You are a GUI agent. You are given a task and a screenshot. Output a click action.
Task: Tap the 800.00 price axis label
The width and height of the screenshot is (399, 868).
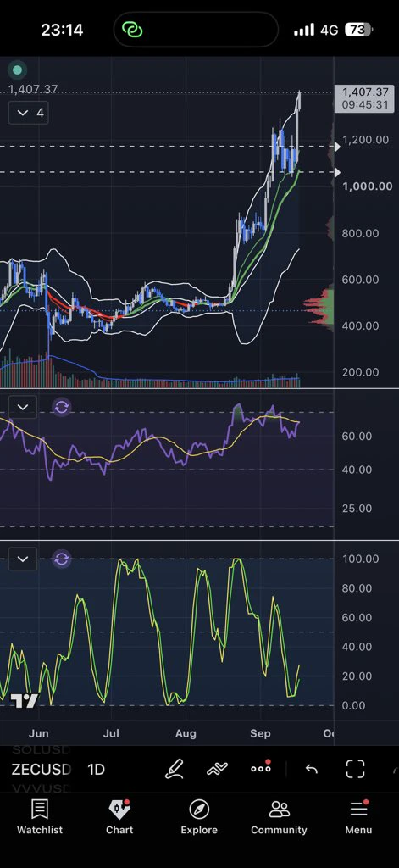click(360, 234)
